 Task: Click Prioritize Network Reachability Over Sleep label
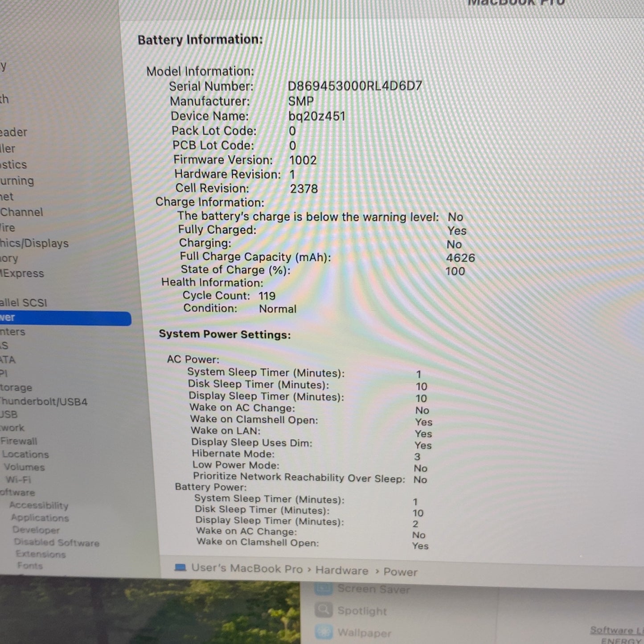coord(299,477)
